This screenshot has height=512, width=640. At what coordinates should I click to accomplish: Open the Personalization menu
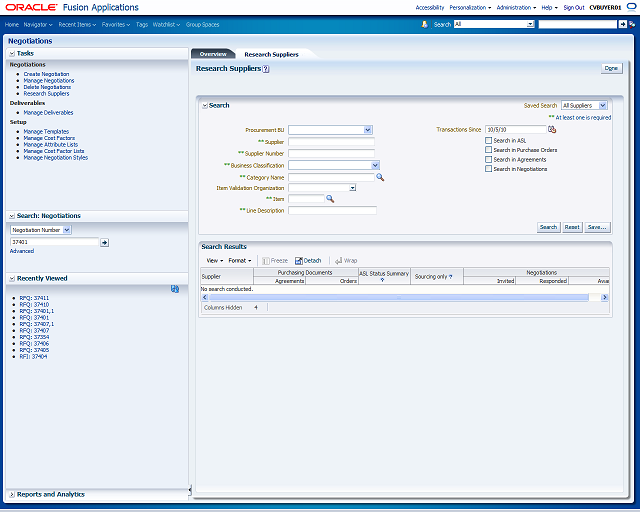pos(470,7)
